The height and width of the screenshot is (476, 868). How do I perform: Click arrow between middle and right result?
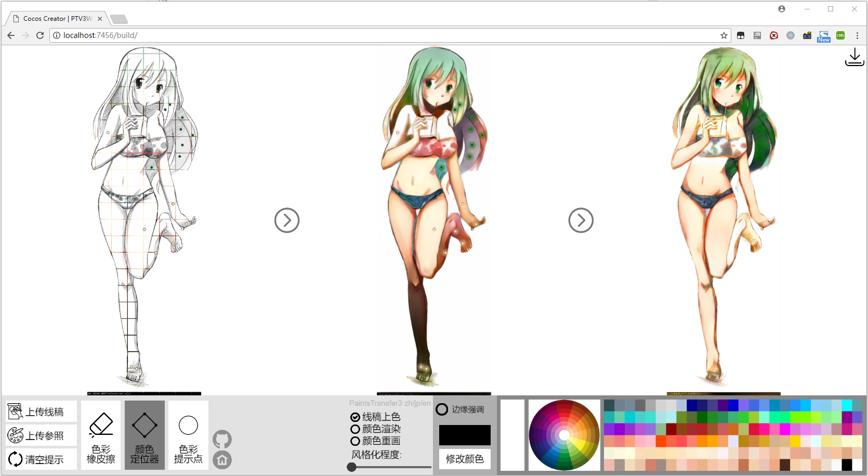coord(581,221)
